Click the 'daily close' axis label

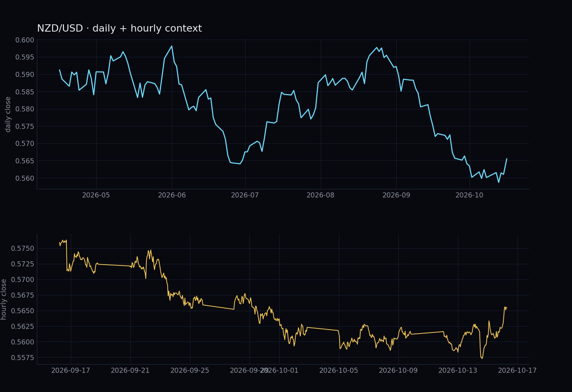(x=8, y=114)
